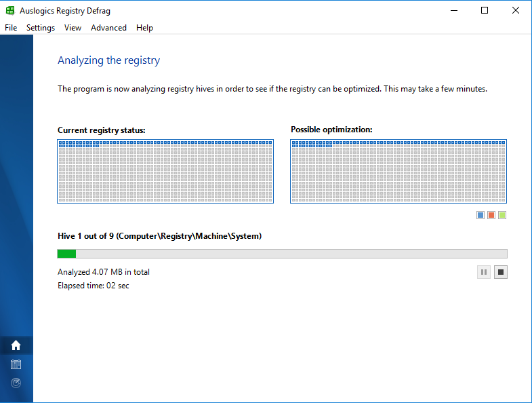Click the analysis progress bar
This screenshot has height=403, width=532.
coord(282,254)
